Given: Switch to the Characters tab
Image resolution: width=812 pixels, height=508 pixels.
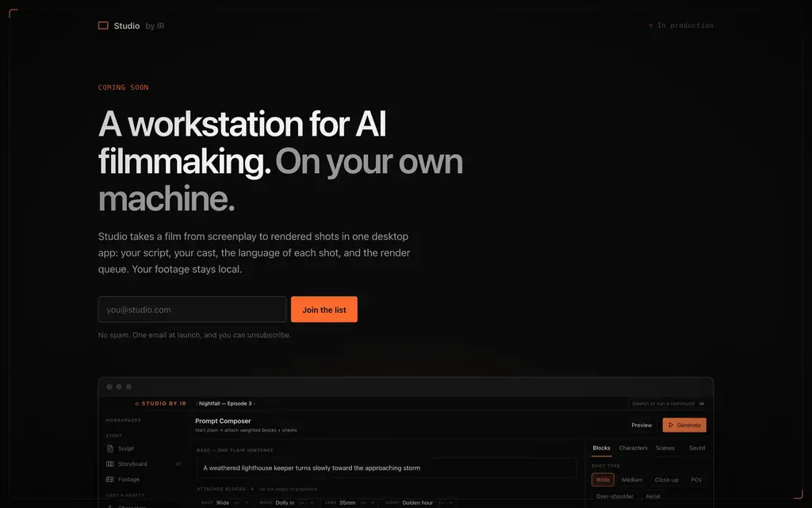Looking at the screenshot, I should [x=633, y=448].
